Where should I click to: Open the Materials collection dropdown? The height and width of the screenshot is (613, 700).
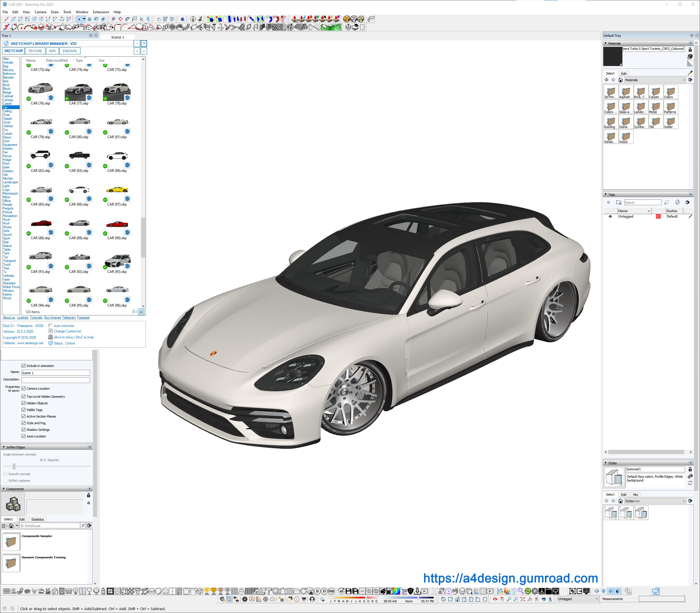[684, 80]
